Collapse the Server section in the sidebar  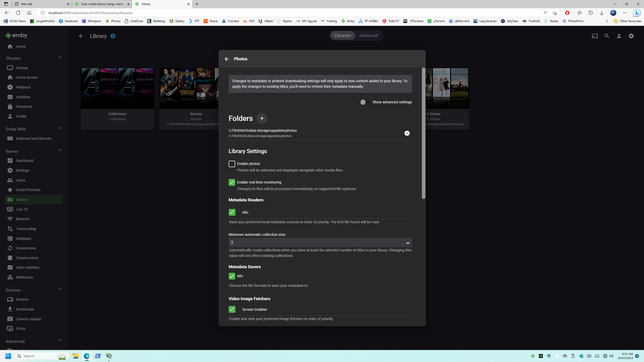coord(60,150)
